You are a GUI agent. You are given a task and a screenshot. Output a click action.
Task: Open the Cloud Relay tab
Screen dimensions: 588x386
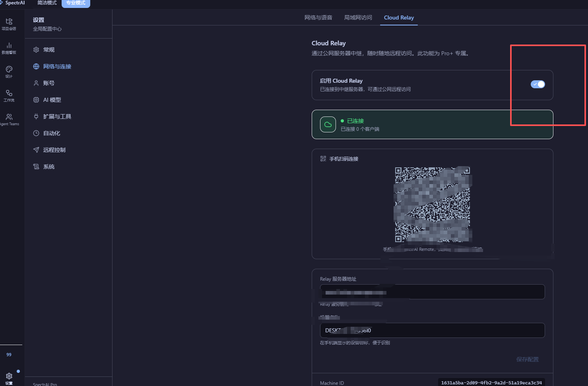pyautogui.click(x=399, y=17)
